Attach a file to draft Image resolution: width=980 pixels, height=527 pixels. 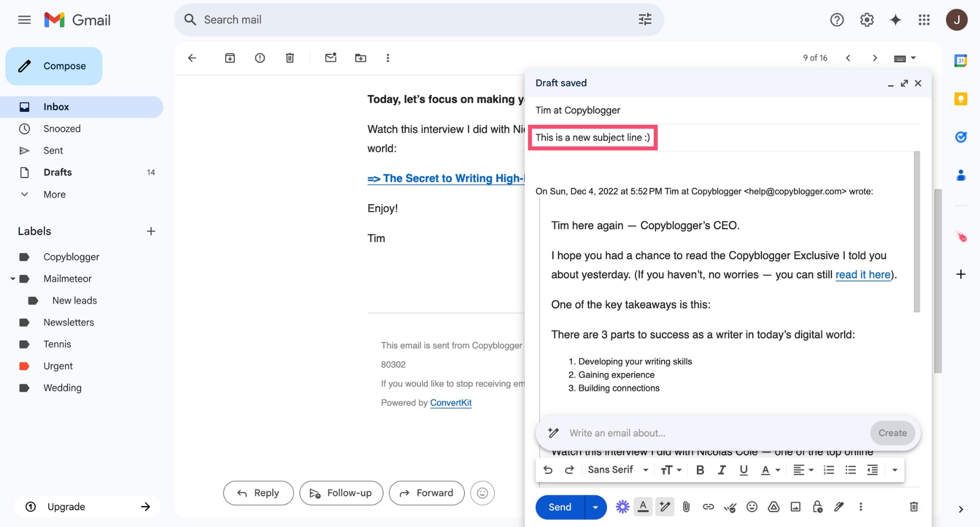[x=686, y=507]
